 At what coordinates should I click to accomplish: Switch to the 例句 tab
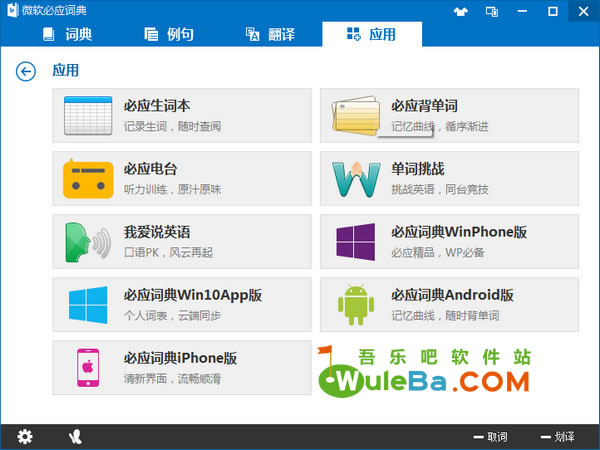[169, 34]
